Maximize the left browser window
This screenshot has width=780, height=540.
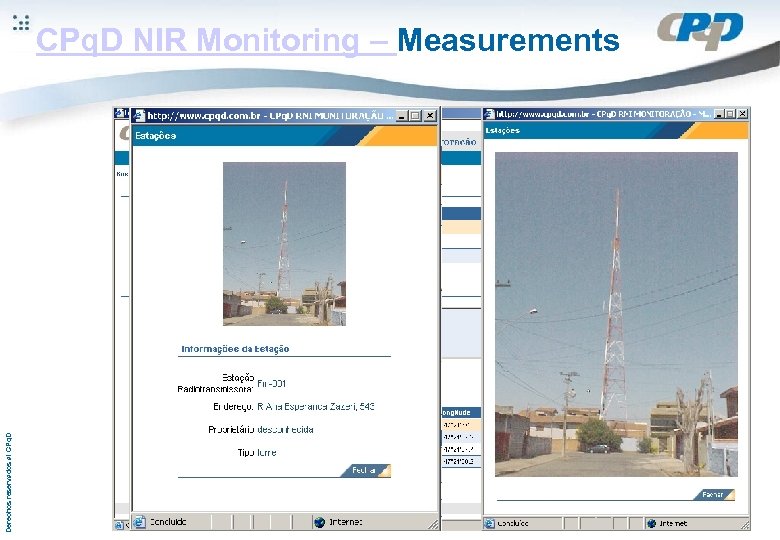[x=416, y=116]
